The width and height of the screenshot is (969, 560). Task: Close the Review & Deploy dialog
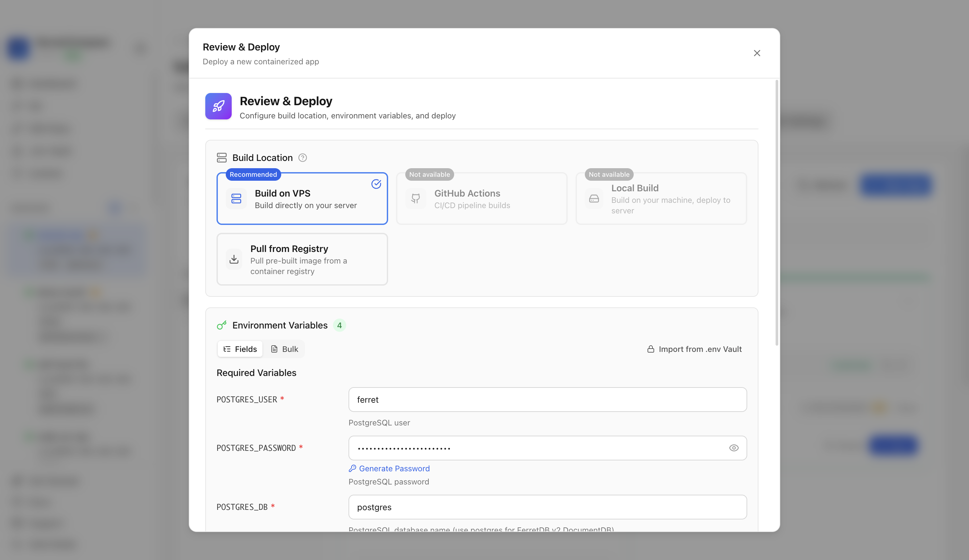tap(757, 53)
